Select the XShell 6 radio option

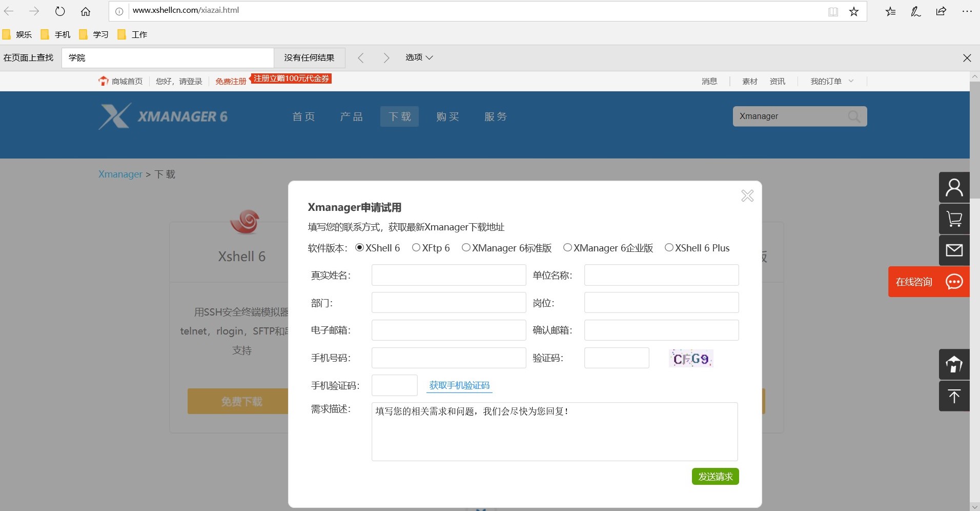360,248
